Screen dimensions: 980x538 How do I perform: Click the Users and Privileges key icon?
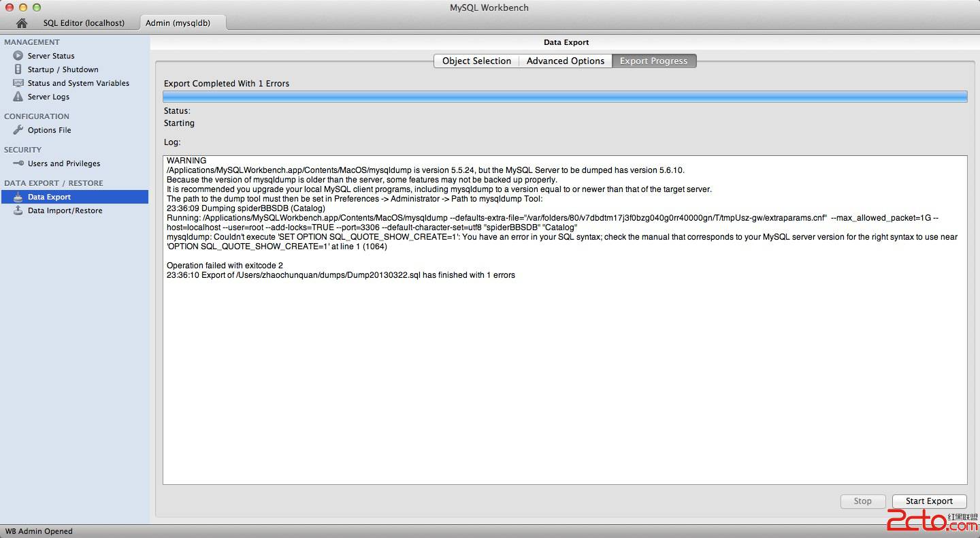click(18, 163)
